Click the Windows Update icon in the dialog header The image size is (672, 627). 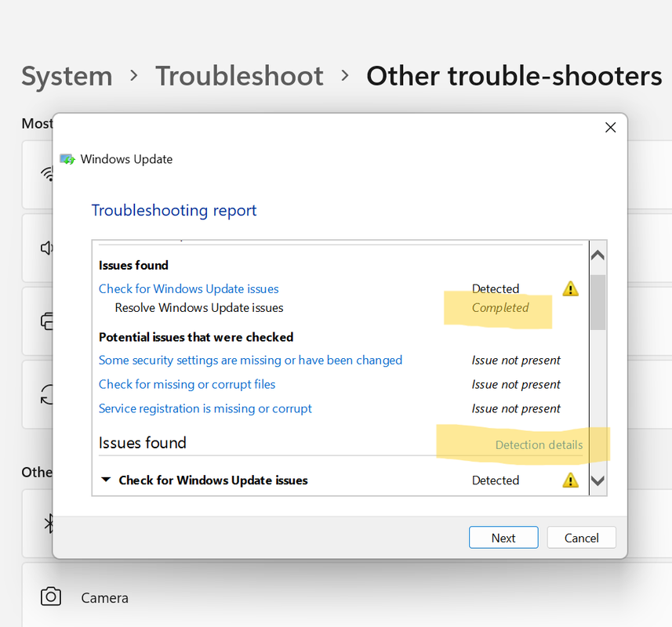pyautogui.click(x=67, y=160)
